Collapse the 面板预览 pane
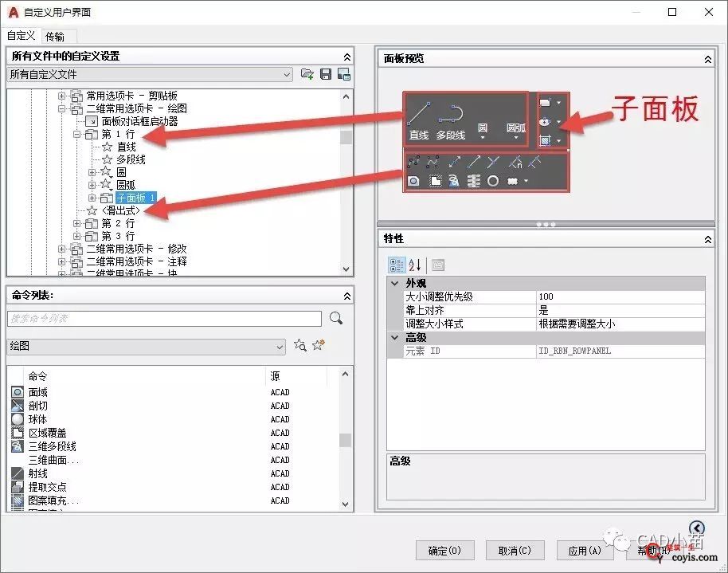 tap(707, 59)
